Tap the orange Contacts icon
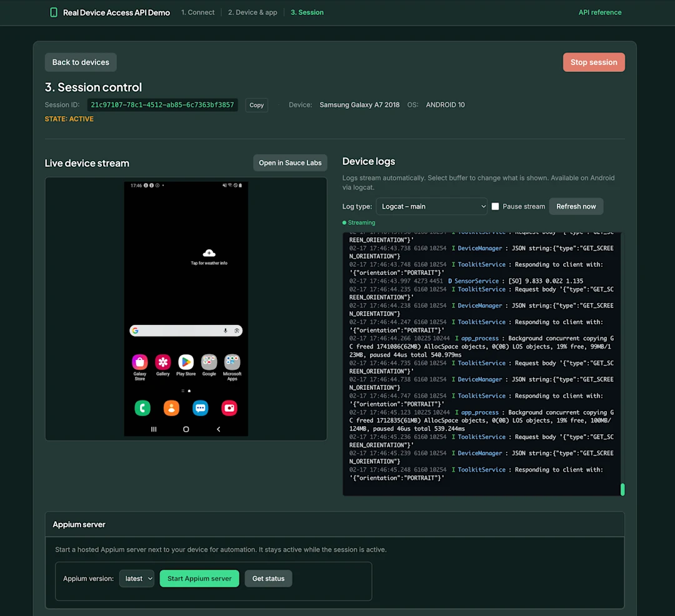 tap(171, 408)
